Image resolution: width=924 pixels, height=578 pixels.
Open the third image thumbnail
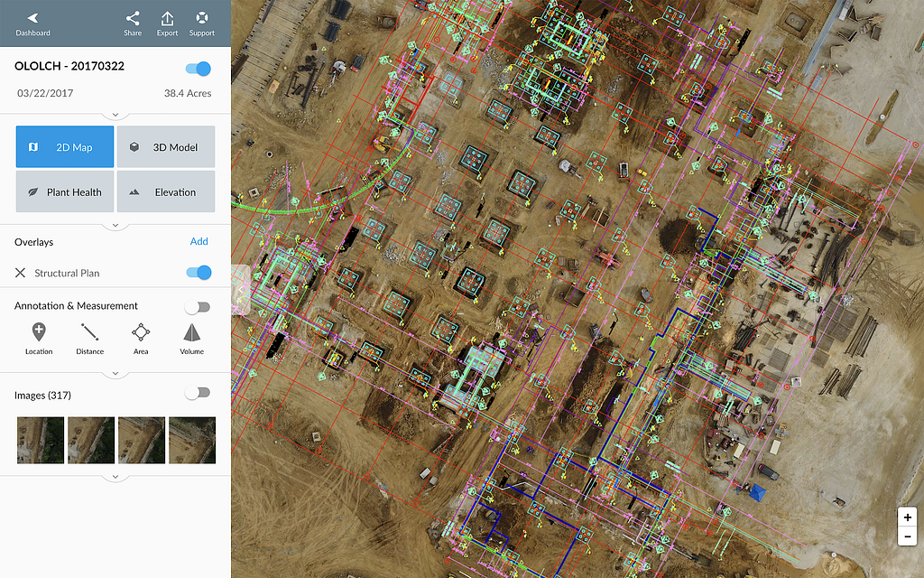pyautogui.click(x=142, y=440)
